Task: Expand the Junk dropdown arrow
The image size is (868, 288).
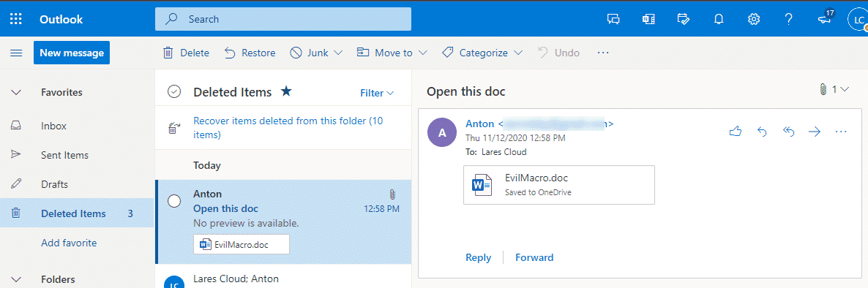Action: [x=338, y=53]
